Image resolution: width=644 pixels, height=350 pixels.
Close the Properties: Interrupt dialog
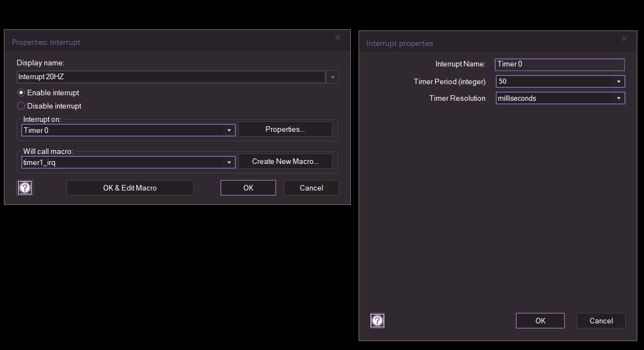click(338, 38)
